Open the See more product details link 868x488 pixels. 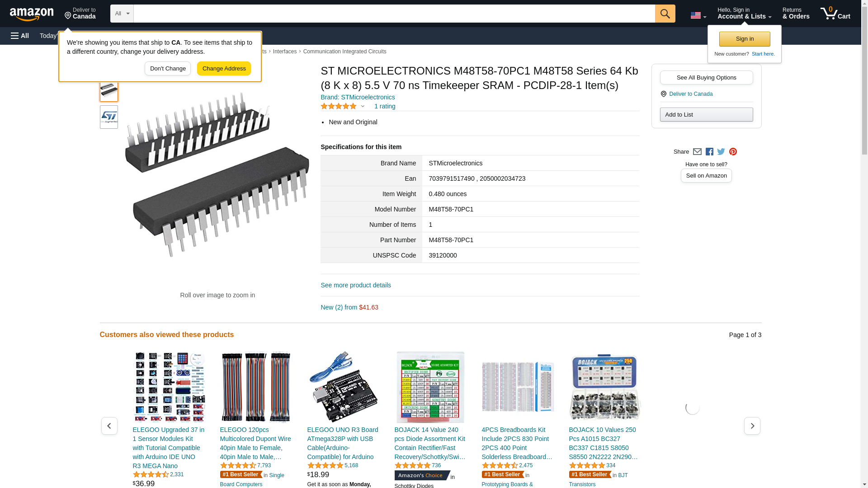356,285
